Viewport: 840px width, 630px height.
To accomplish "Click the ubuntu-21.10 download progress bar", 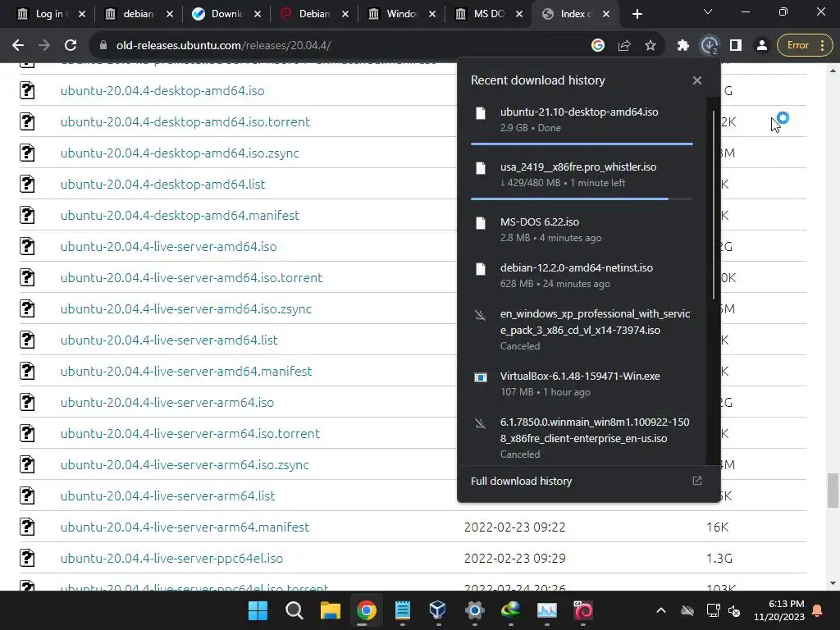I will [582, 144].
